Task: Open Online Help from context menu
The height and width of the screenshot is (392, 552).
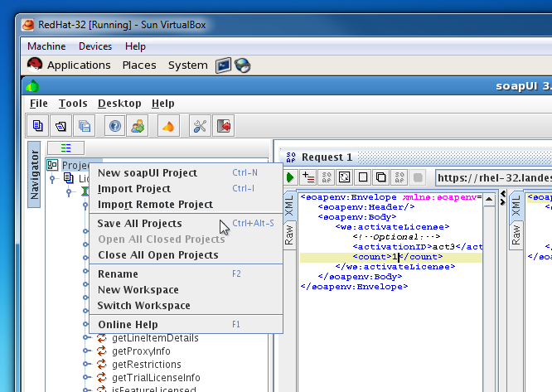Action: (x=186, y=324)
